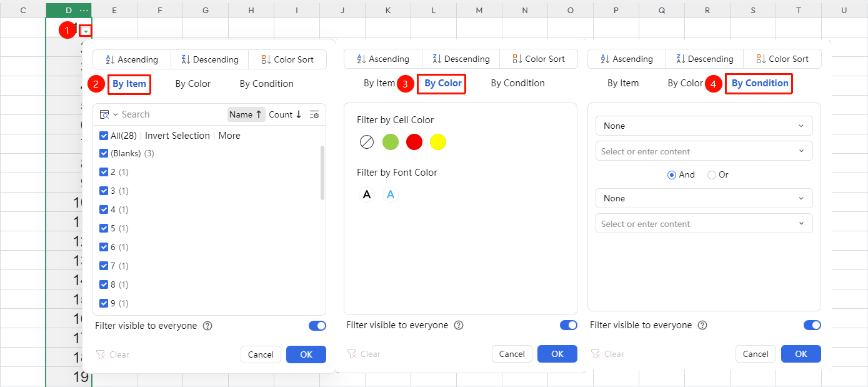This screenshot has height=387, width=868.
Task: Click More next to Invert Selection
Action: [x=229, y=136]
